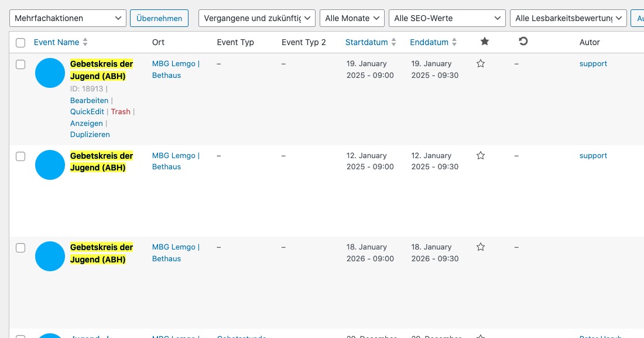Click sort arrows next to Event Name
Image resolution: width=644 pixels, height=338 pixels.
pos(85,42)
